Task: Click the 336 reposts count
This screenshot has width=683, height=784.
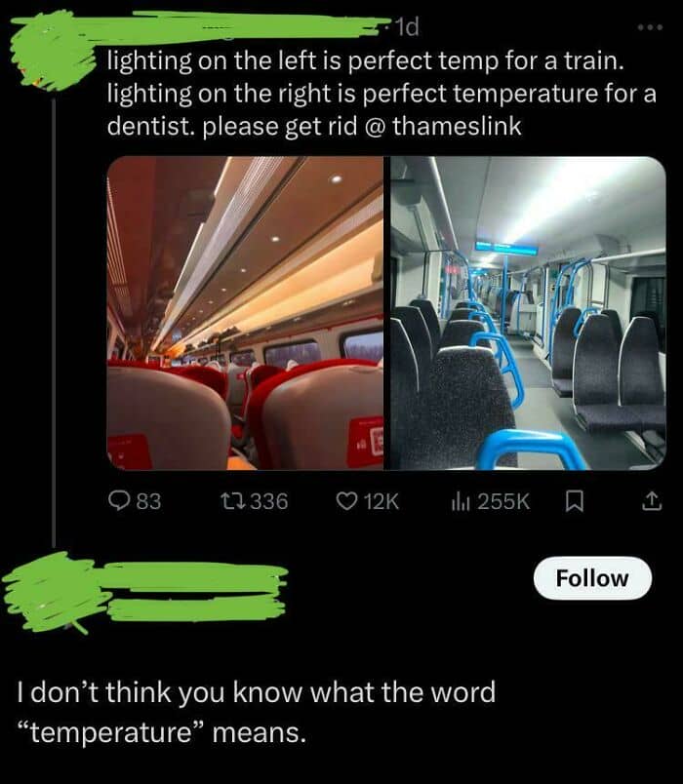Action: [x=269, y=501]
